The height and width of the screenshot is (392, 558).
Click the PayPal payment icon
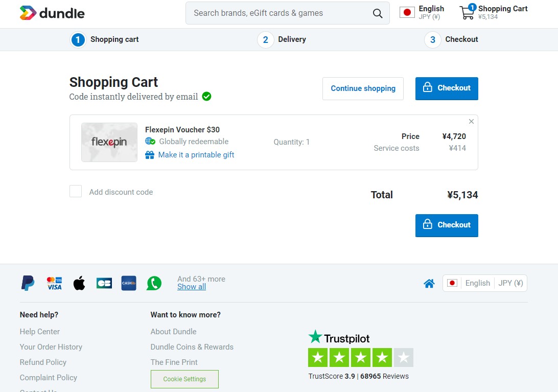click(28, 283)
